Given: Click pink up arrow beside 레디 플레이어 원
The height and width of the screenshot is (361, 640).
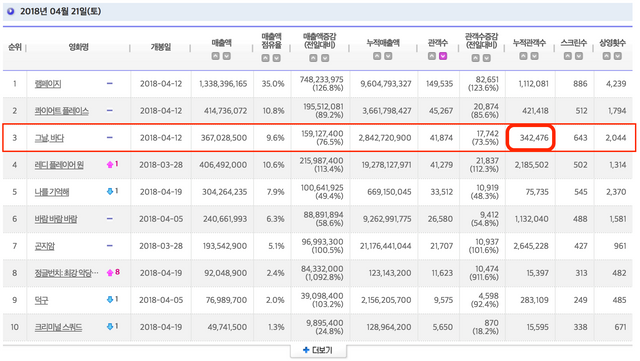Looking at the screenshot, I should click(x=110, y=164).
